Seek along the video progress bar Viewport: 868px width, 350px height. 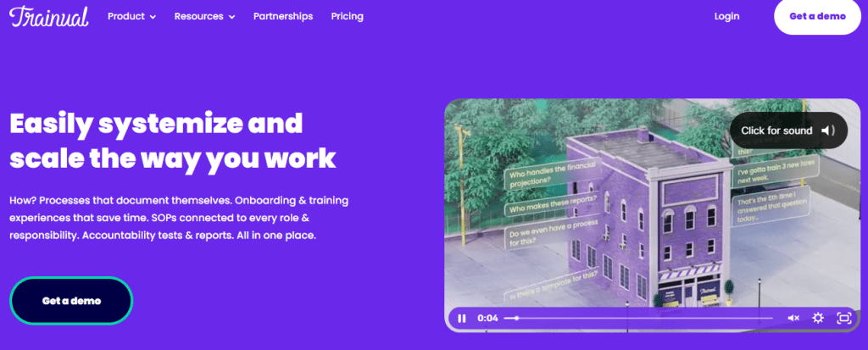click(x=638, y=318)
